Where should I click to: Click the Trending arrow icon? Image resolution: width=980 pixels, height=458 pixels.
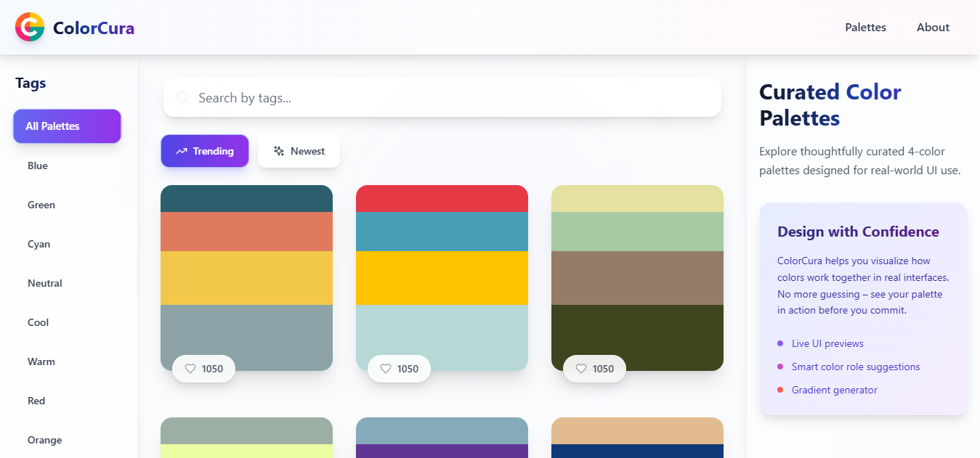click(182, 151)
